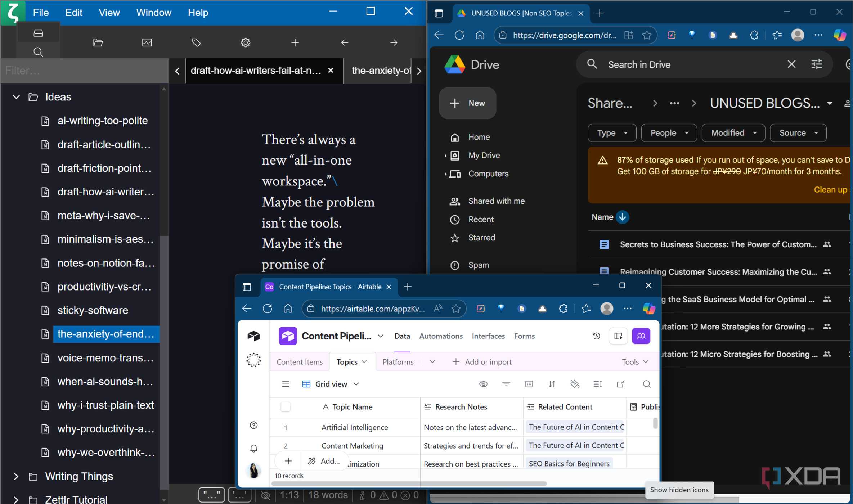Switch to the Platforms table tab

[x=398, y=362]
